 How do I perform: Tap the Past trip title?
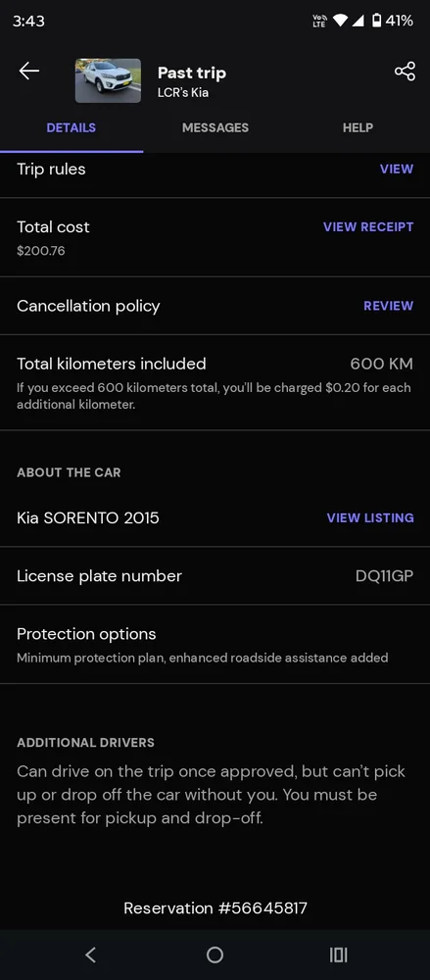click(x=192, y=73)
